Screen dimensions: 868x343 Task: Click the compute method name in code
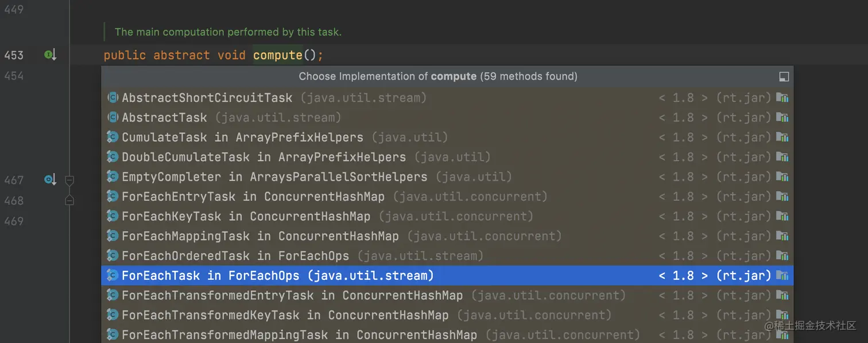(x=278, y=55)
